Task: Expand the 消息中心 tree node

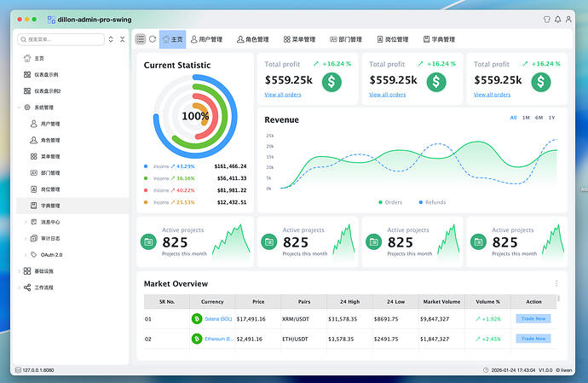Action: point(26,222)
